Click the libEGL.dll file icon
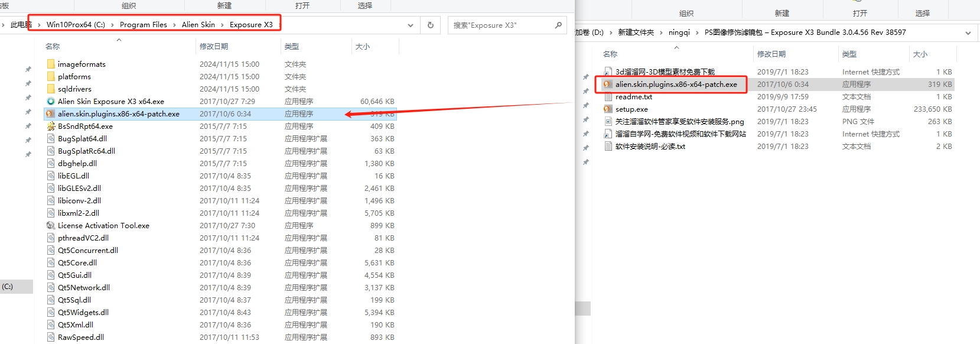The width and height of the screenshot is (980, 344). click(51, 176)
